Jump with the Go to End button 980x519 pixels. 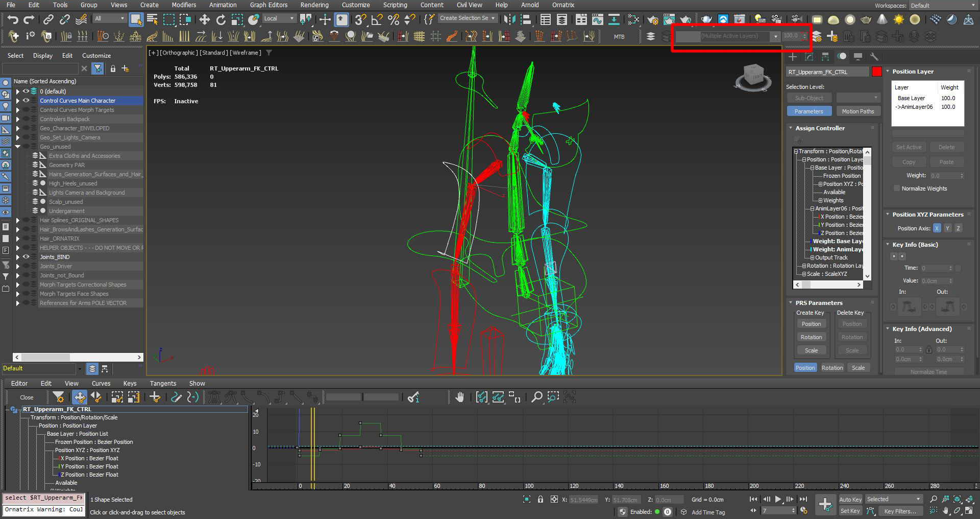803,500
